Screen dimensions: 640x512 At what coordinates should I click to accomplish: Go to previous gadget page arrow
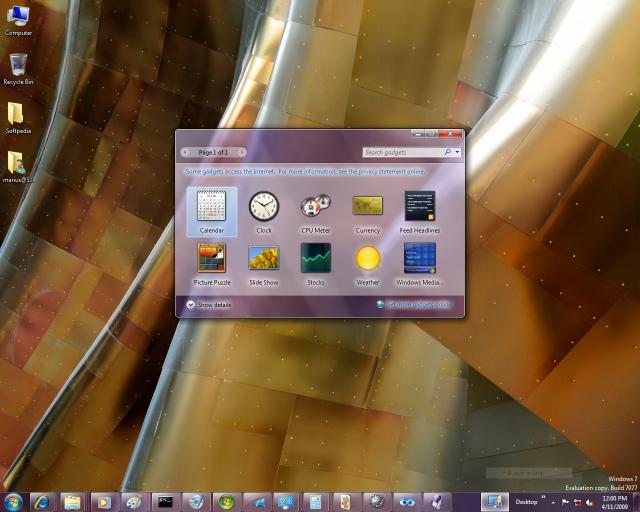point(186,153)
